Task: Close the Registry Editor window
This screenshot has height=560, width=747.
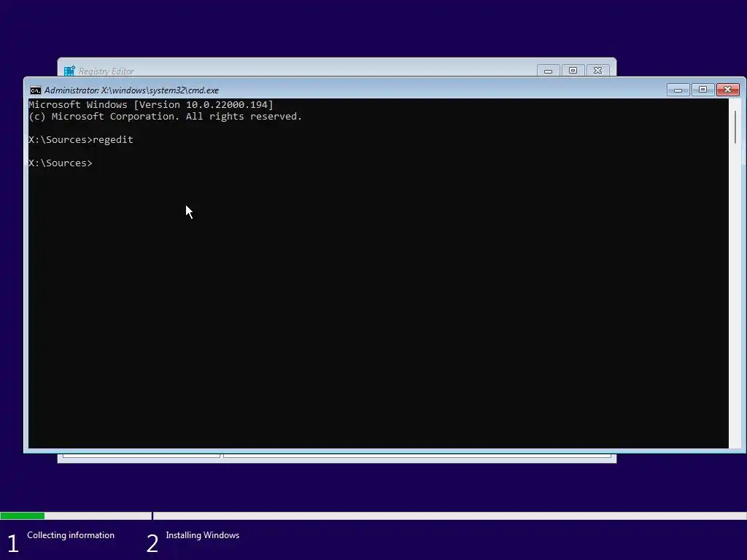Action: [x=598, y=71]
